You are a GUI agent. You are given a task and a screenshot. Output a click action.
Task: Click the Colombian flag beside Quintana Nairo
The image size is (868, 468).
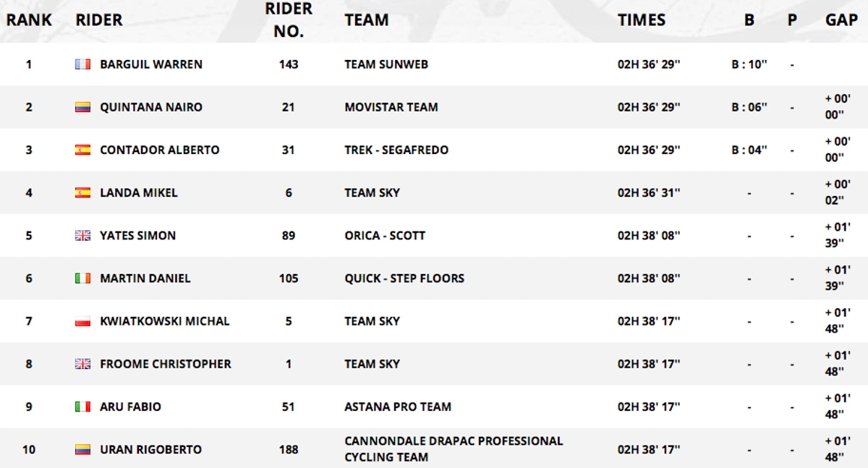pos(82,107)
